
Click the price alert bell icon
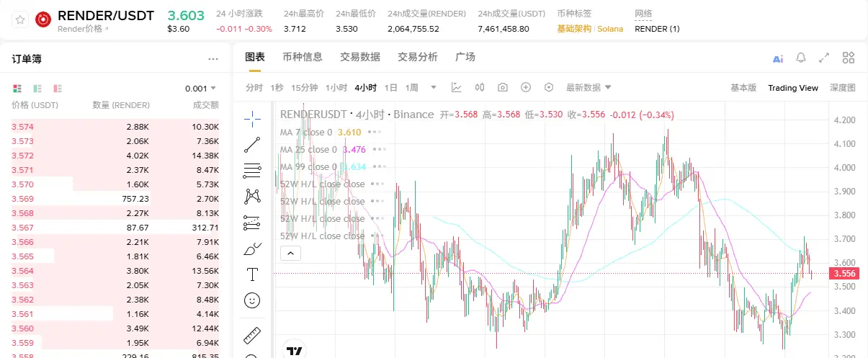801,58
